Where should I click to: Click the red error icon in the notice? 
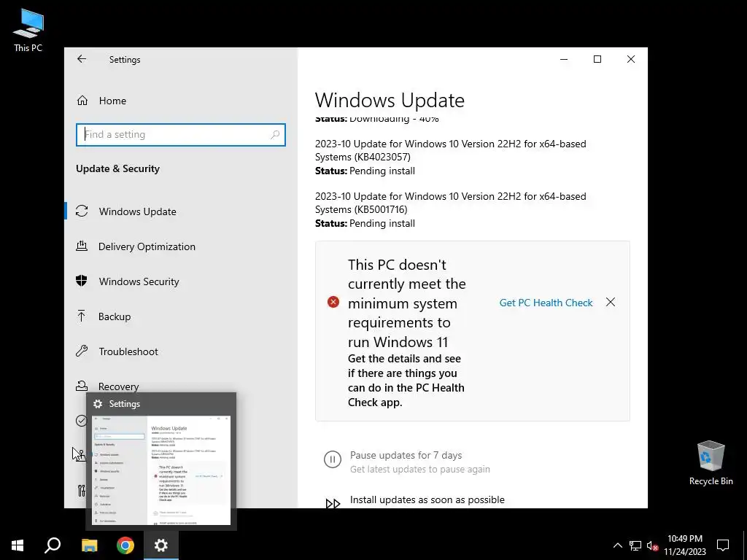pos(333,302)
